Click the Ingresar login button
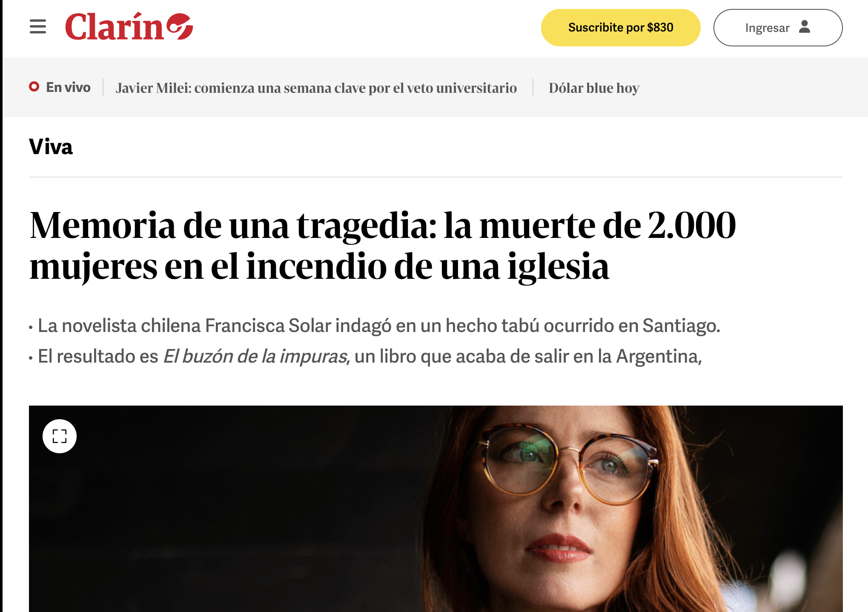Screen dimensions: 868x612 point(778,28)
